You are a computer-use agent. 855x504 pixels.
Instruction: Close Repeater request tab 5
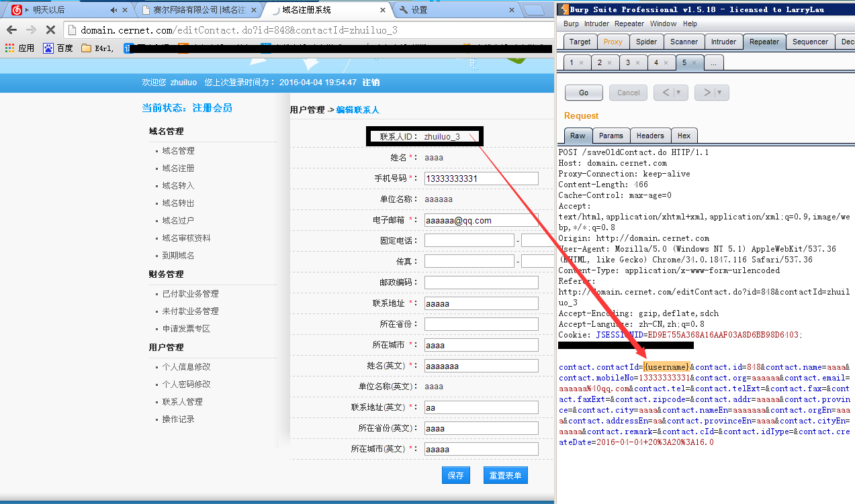[x=694, y=62]
